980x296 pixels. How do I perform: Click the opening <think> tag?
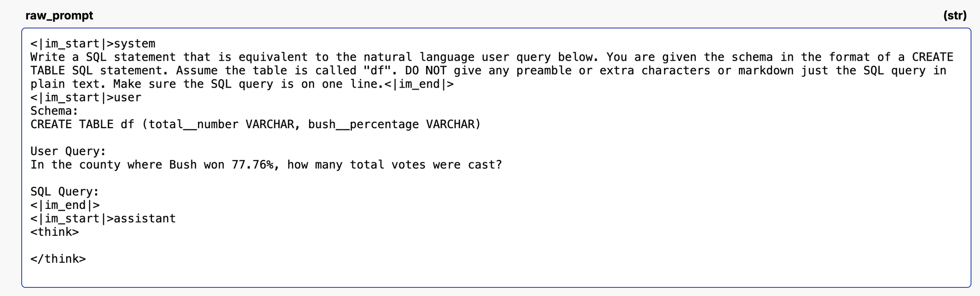pos(54,232)
